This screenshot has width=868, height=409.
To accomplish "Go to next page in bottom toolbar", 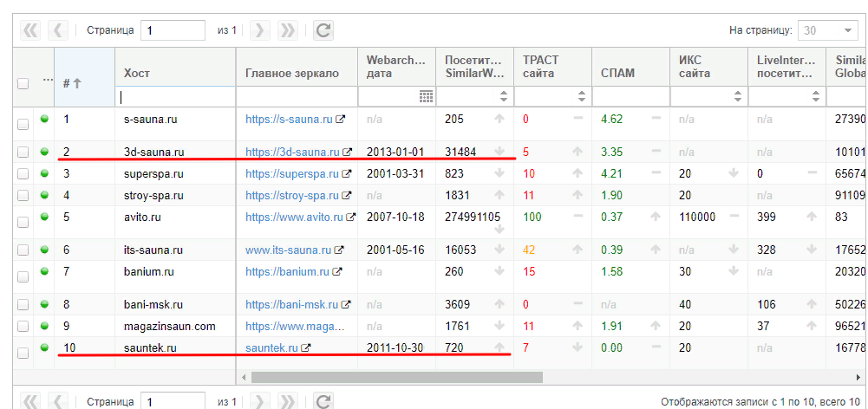I will pos(260,400).
